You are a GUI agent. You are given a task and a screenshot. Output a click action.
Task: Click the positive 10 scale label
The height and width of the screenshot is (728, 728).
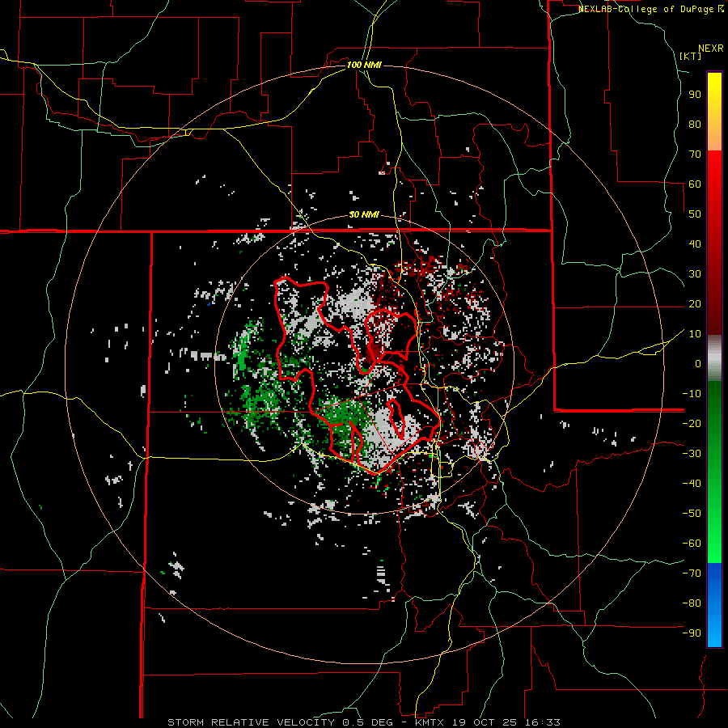click(695, 334)
